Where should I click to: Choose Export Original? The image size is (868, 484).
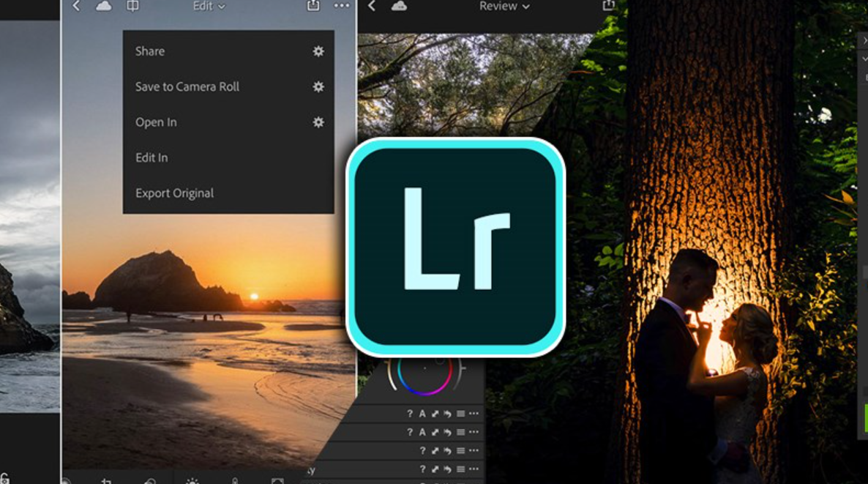(174, 193)
